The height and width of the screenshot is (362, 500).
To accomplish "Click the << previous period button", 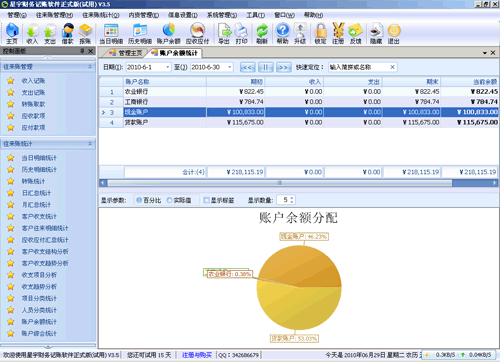I will tap(248, 67).
